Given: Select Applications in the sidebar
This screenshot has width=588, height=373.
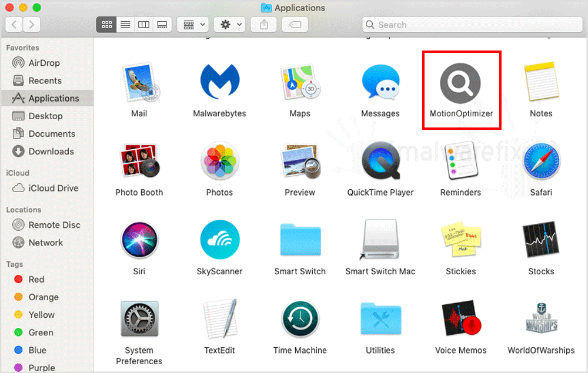Looking at the screenshot, I should point(47,98).
